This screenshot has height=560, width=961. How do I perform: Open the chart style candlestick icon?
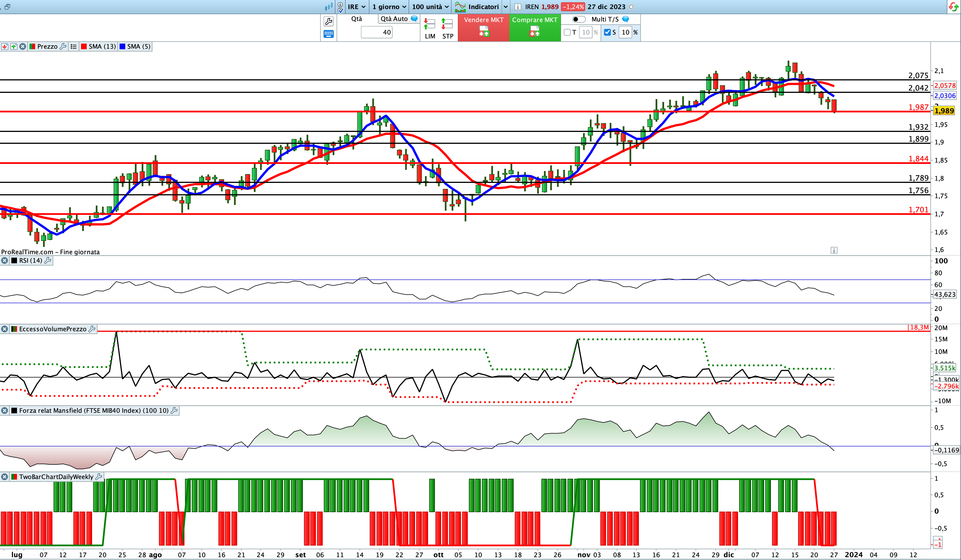[x=328, y=7]
